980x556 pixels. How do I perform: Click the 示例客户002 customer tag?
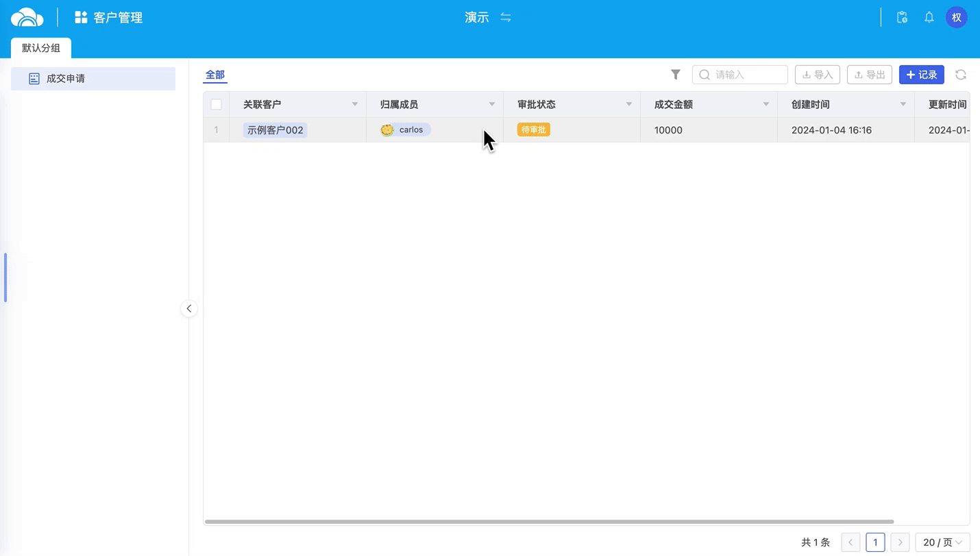(275, 130)
